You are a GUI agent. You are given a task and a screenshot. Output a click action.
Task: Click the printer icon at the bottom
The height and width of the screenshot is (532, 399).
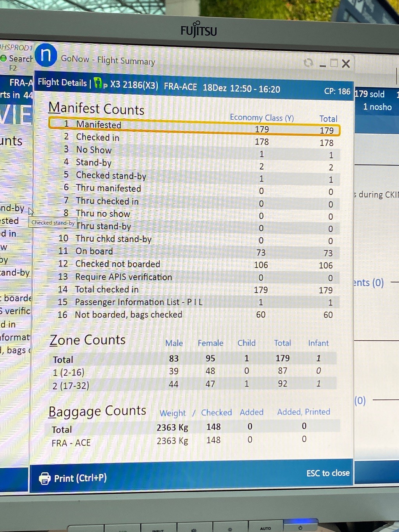(x=45, y=478)
